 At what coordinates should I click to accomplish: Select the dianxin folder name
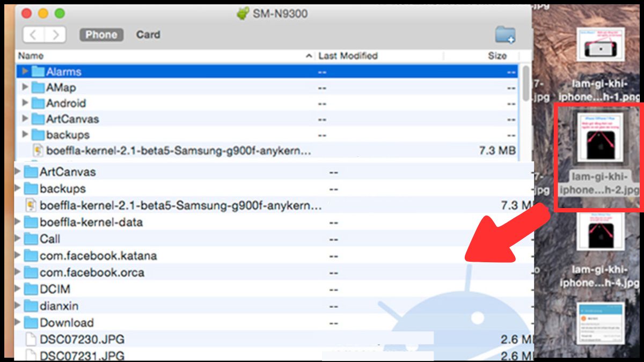(59, 306)
